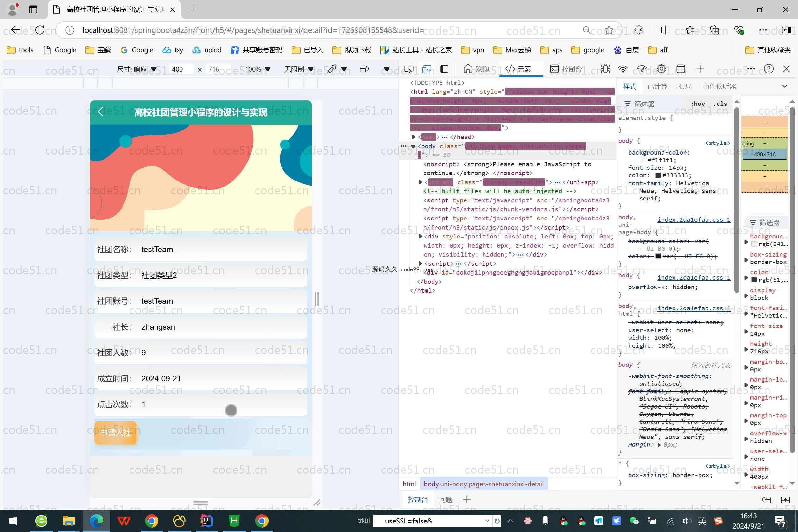Open the 尺寸 响应 dropdown
Image resolution: width=798 pixels, height=532 pixels.
click(137, 69)
